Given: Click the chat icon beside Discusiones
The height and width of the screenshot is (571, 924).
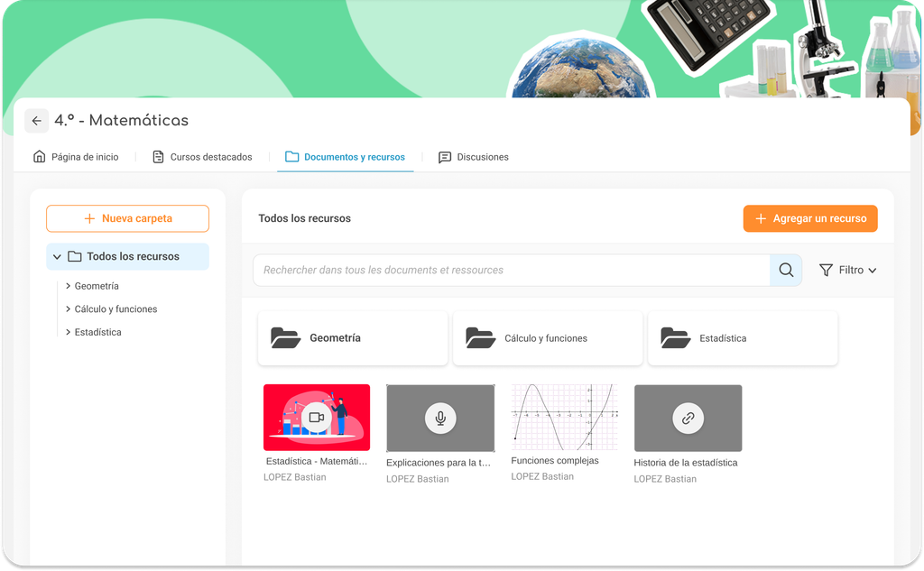Looking at the screenshot, I should [445, 157].
